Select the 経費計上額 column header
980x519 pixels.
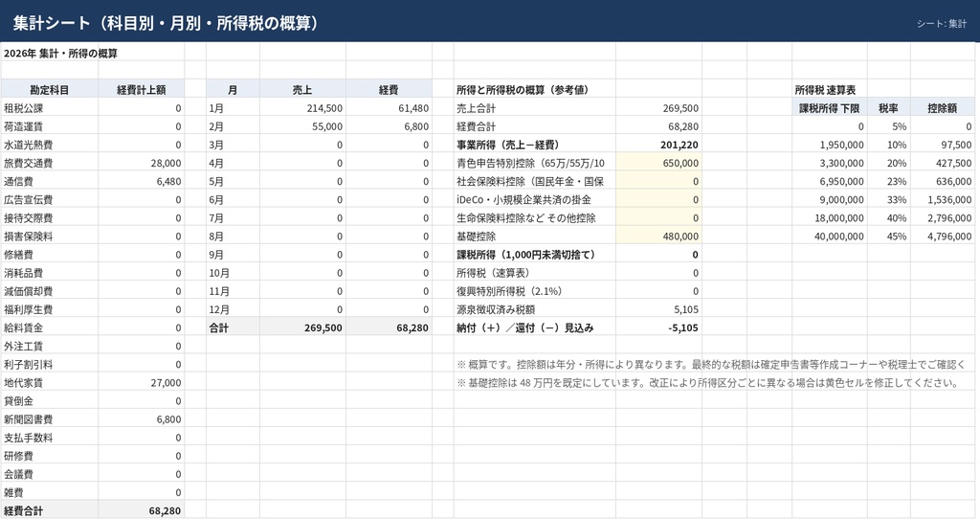(x=142, y=89)
